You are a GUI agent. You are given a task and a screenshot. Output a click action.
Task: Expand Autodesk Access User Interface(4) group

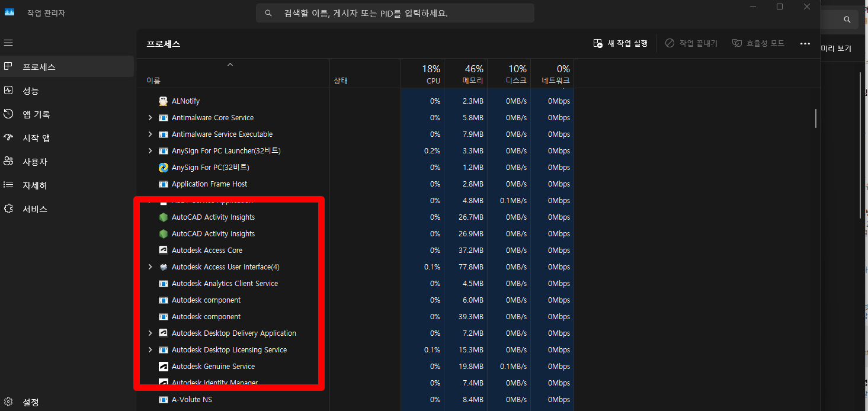(x=150, y=267)
